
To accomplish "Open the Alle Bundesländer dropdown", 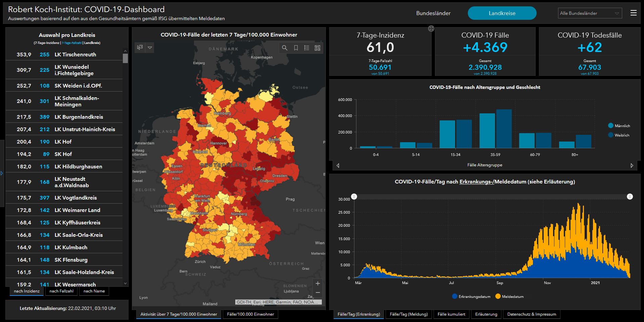I will 590,13.
